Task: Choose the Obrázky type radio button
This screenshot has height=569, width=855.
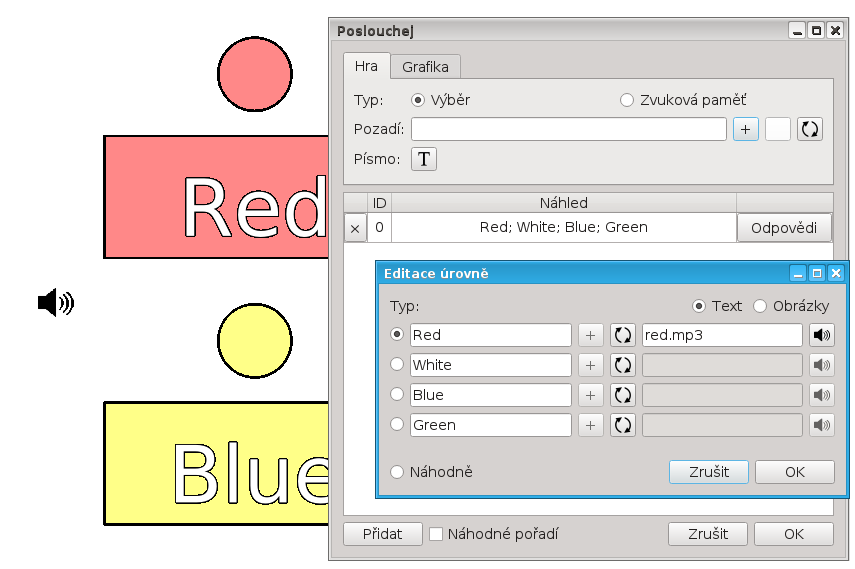Action: (760, 306)
